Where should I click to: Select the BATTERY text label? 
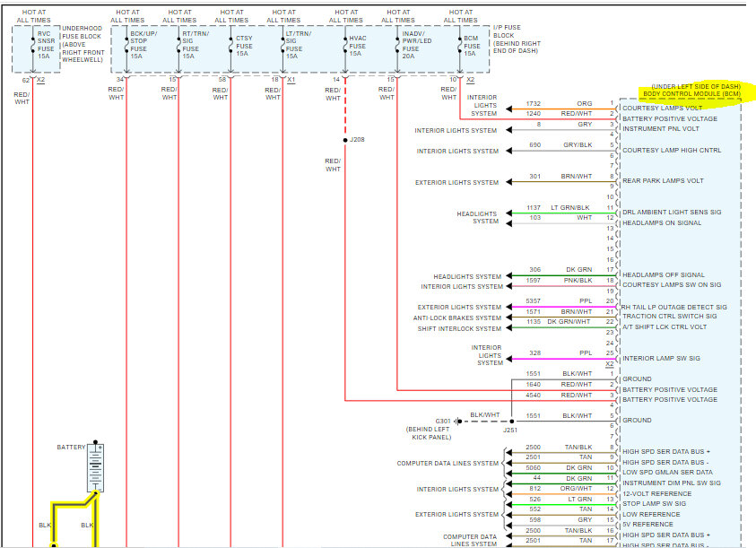point(71,448)
